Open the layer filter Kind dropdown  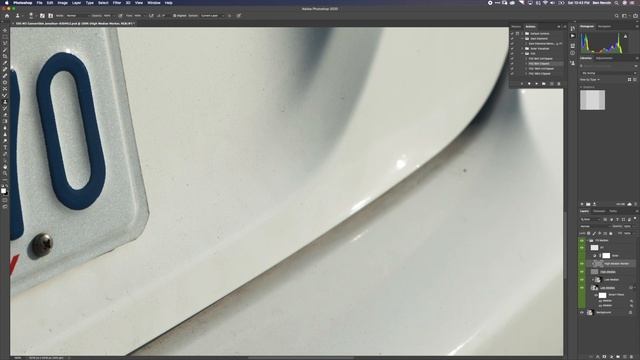591,220
